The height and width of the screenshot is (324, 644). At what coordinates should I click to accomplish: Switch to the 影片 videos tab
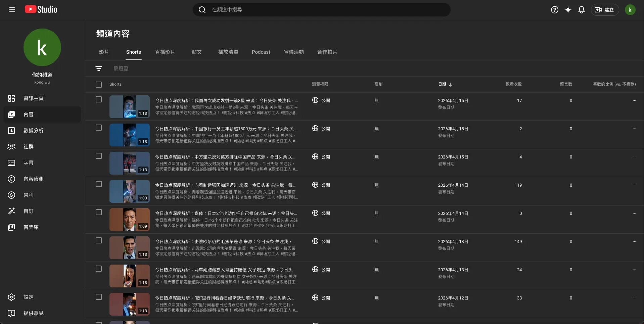[104, 52]
